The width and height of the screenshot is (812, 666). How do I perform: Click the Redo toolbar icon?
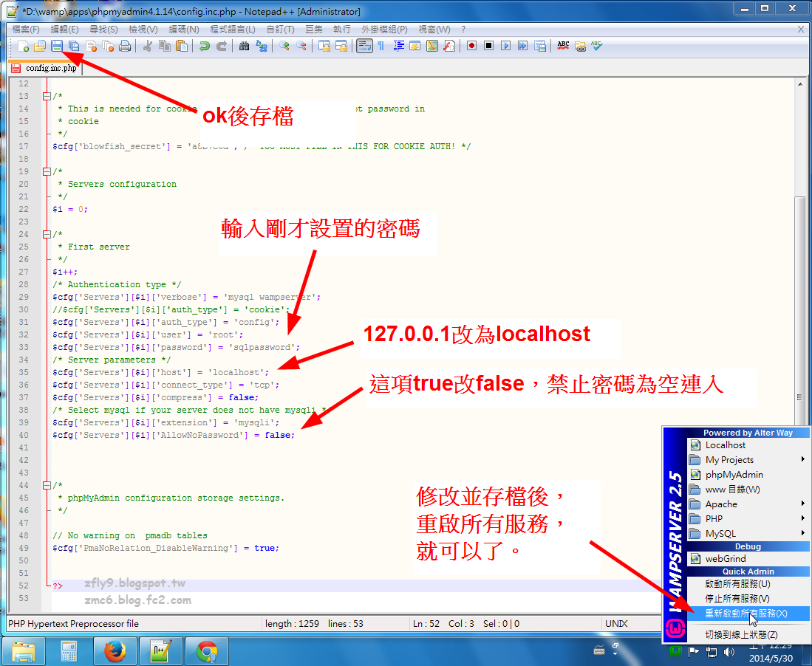pos(222,46)
